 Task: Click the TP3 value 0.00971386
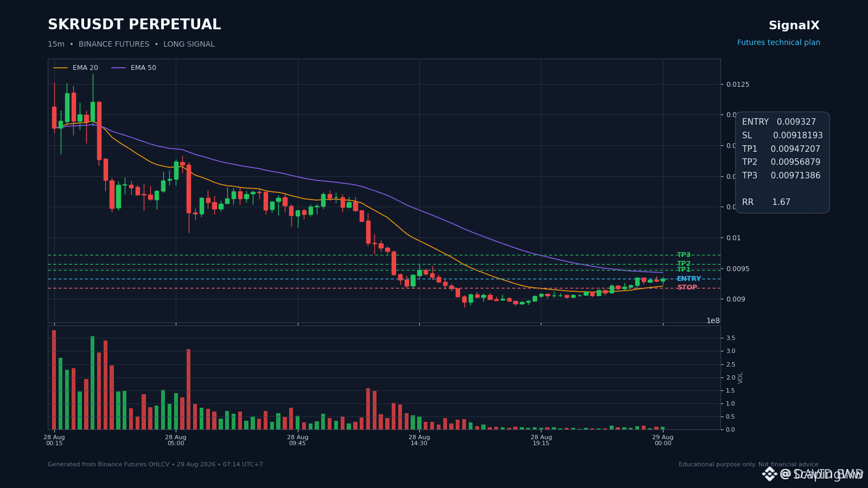pyautogui.click(x=795, y=176)
